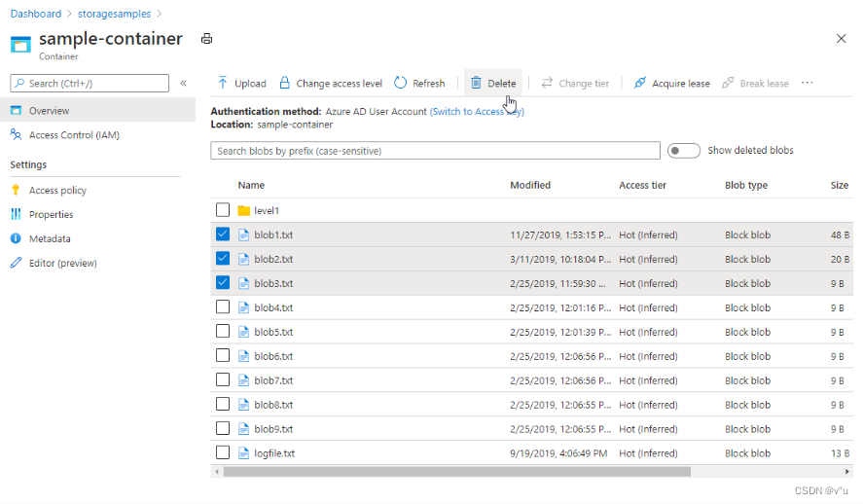Click the Refresh circular arrow icon

pyautogui.click(x=401, y=83)
